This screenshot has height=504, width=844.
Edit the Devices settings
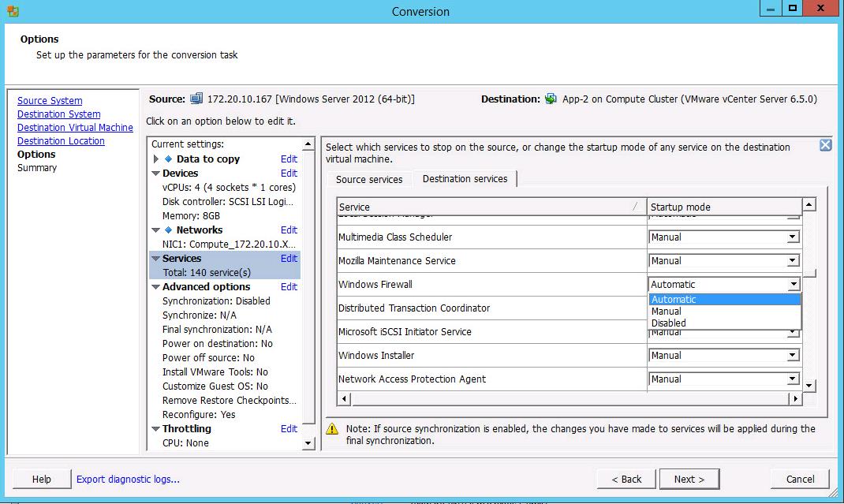point(289,174)
